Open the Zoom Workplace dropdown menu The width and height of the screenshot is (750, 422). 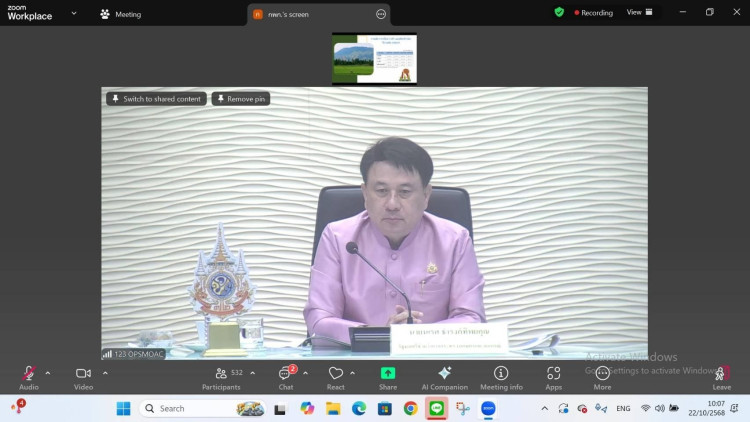[x=74, y=14]
